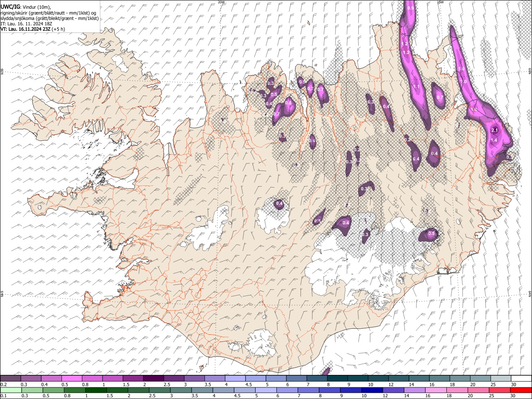This screenshot has height=399, width=532.
Task: Click the 'rigning/skúrir' legend description text
Action: [14, 13]
